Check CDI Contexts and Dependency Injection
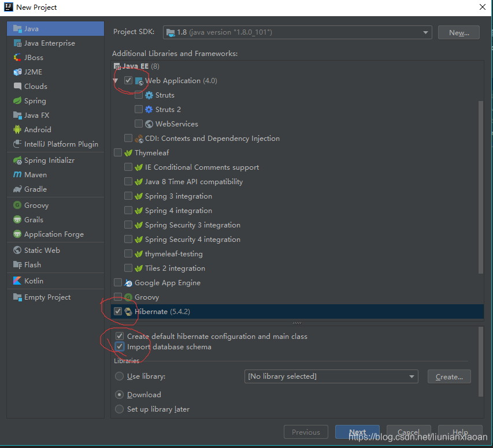The width and height of the screenshot is (493, 448). point(128,138)
